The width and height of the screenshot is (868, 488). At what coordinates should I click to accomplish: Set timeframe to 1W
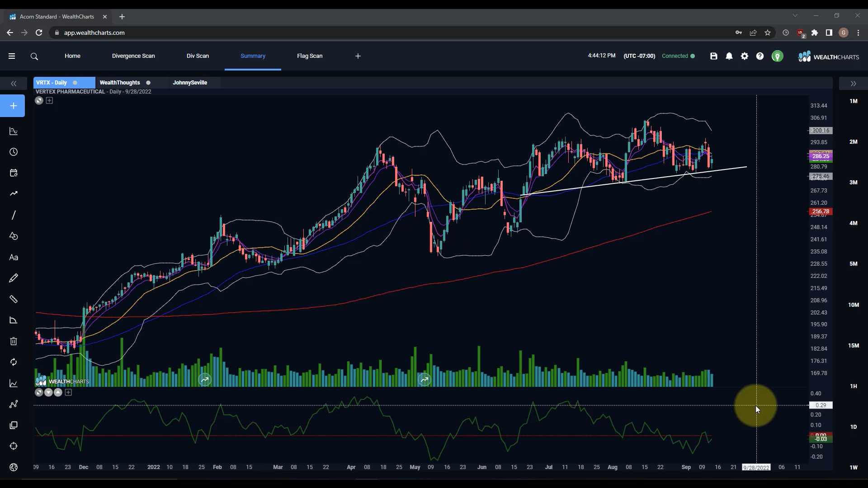[853, 468]
